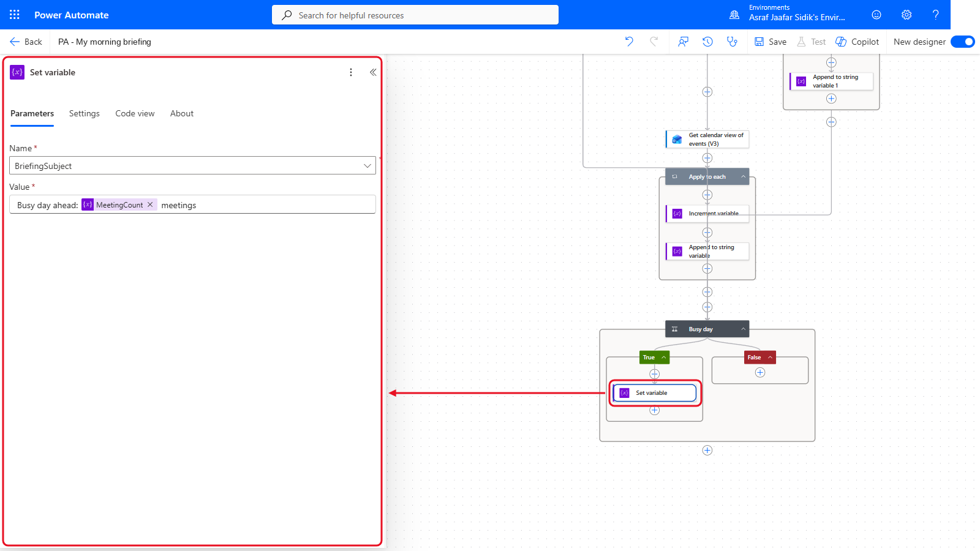The height and width of the screenshot is (551, 980).
Task: Click the Power Automate home title
Action: 72,15
